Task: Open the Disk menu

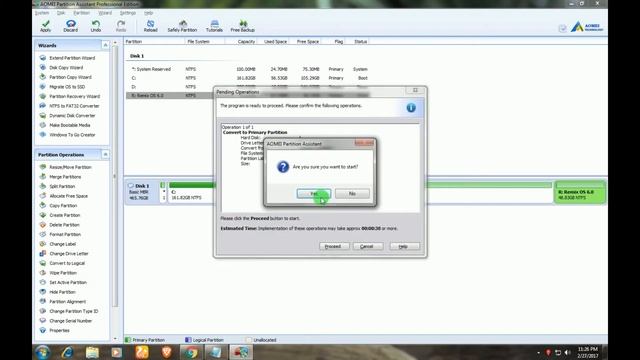Action: tap(61, 13)
